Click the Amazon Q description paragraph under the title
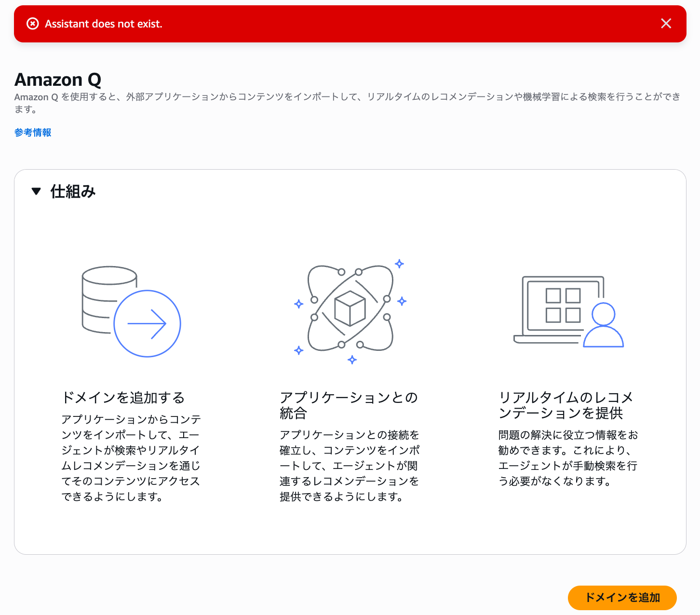The height and width of the screenshot is (615, 700). (x=347, y=103)
